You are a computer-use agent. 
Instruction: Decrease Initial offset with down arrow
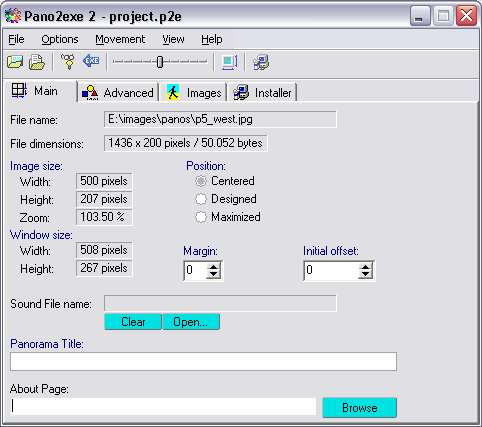366,274
